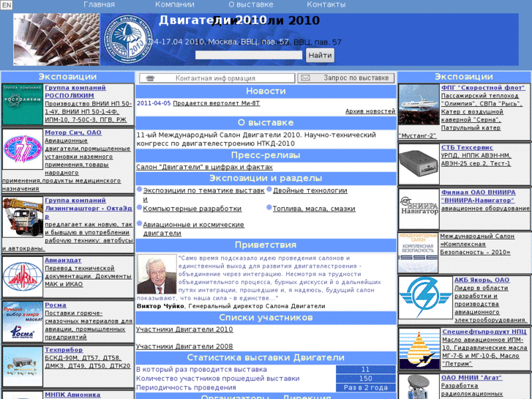Open the СТБ Техсервис link
532x399 pixels.
coord(467,147)
